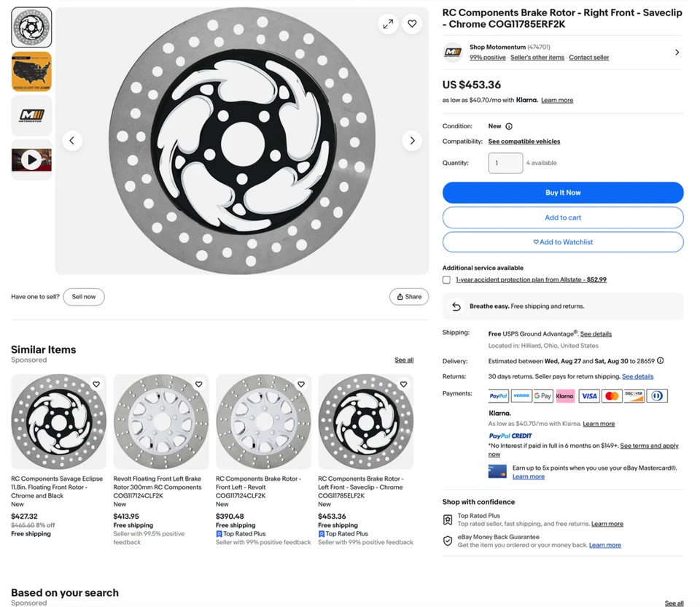Go back using the left carousel arrow
Image resolution: width=700 pixels, height=607 pixels.
point(72,140)
